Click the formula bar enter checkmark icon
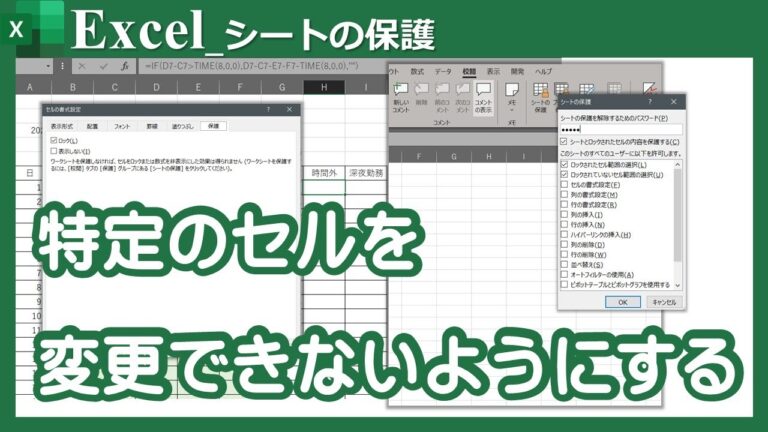Viewport: 768px width, 432px height. click(x=103, y=66)
